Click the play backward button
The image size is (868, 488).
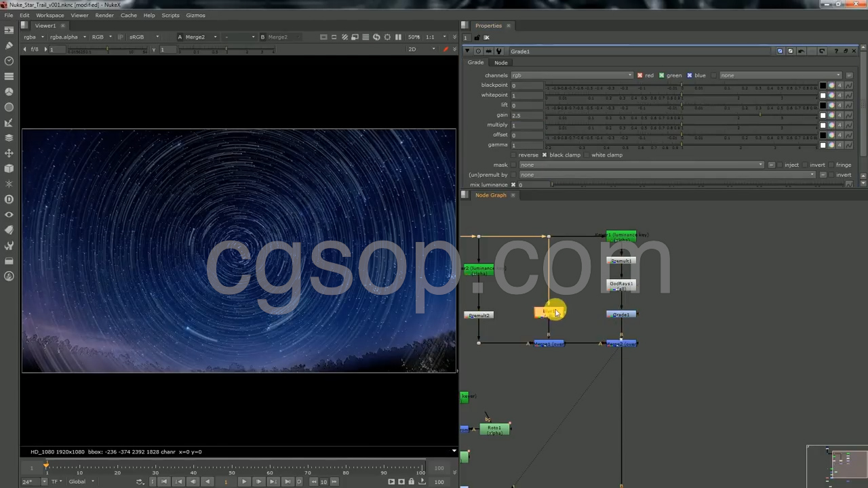click(x=208, y=482)
